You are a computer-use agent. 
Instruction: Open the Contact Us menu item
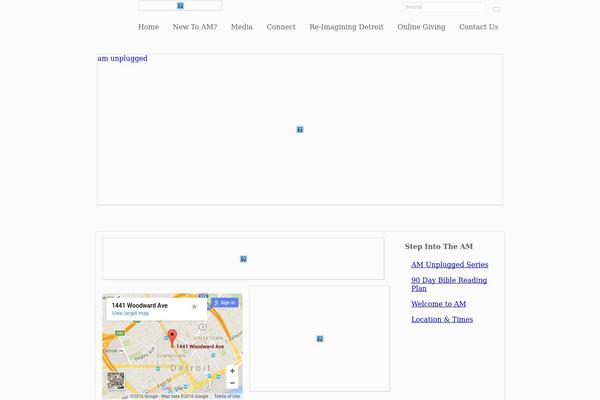478,27
